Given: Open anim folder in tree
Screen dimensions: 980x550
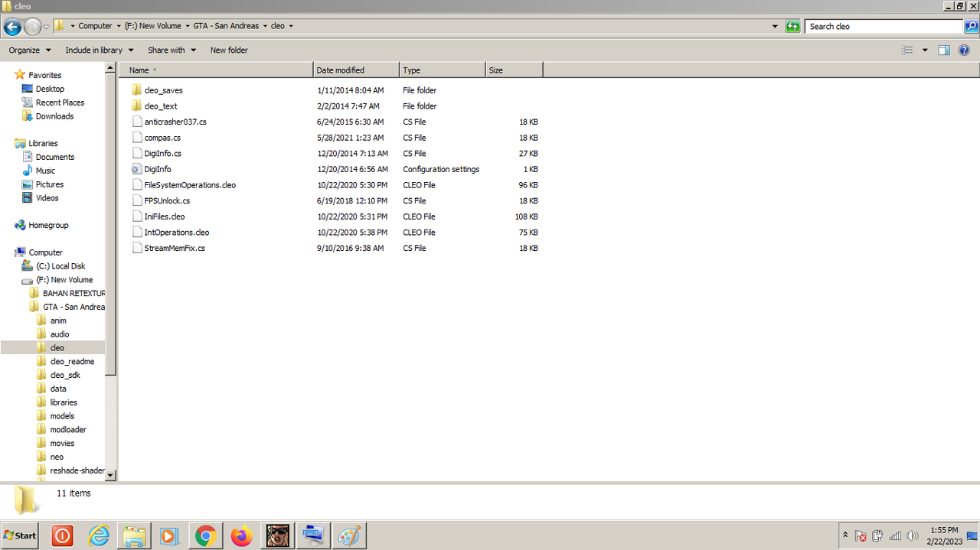Looking at the screenshot, I should 58,321.
